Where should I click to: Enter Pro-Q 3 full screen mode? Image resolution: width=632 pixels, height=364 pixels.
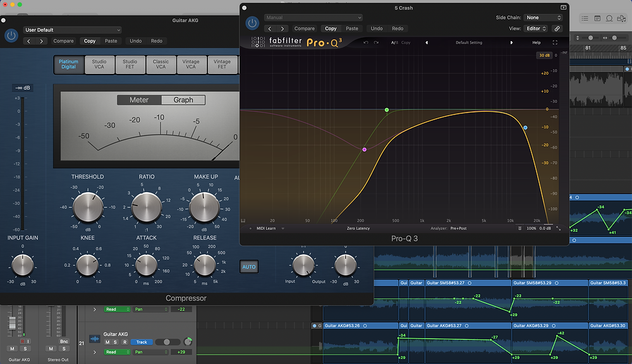556,42
